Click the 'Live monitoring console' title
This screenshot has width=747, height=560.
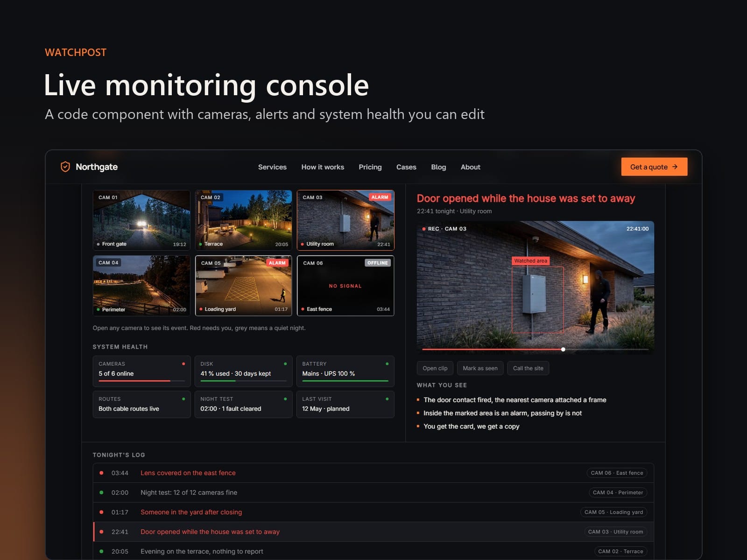(x=206, y=85)
